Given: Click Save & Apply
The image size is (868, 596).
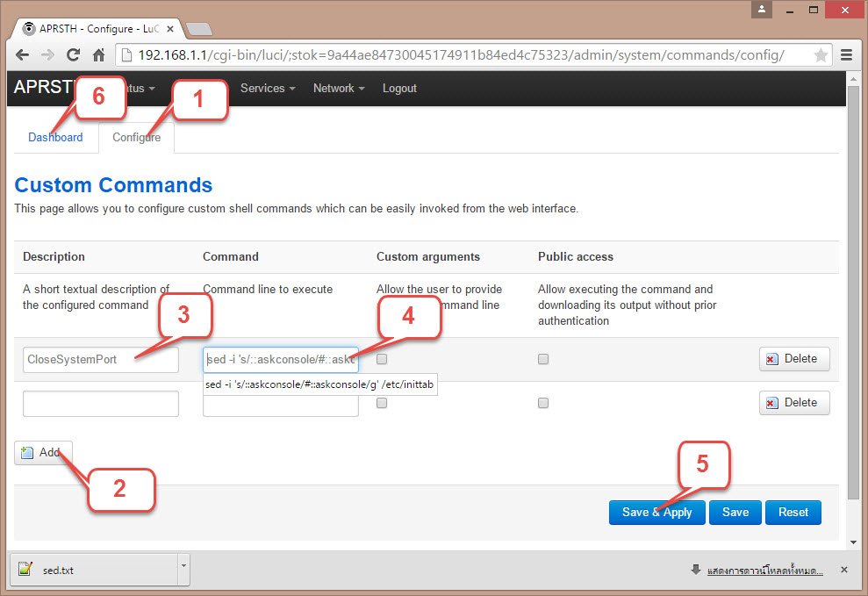Looking at the screenshot, I should pyautogui.click(x=656, y=513).
